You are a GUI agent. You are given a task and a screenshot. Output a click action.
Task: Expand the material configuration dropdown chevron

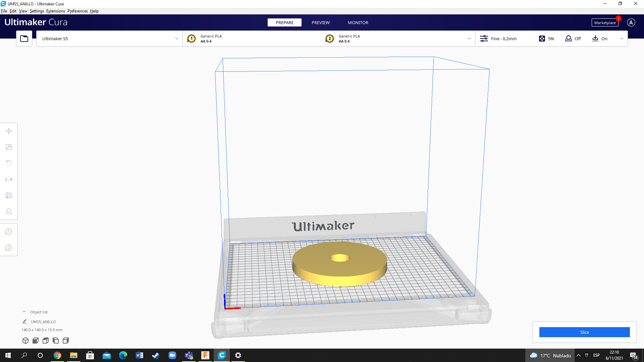[x=469, y=39]
